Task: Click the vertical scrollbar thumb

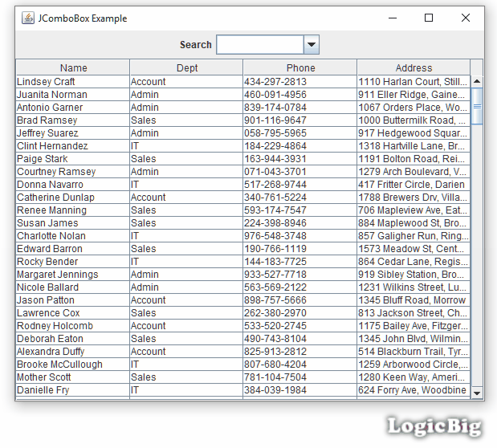Action: coord(477,106)
